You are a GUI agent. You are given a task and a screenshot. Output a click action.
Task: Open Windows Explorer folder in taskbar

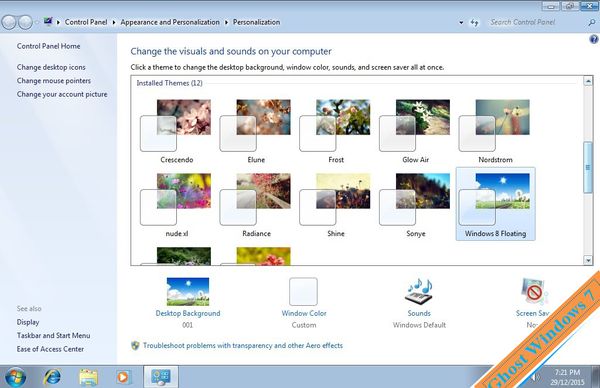[88, 377]
